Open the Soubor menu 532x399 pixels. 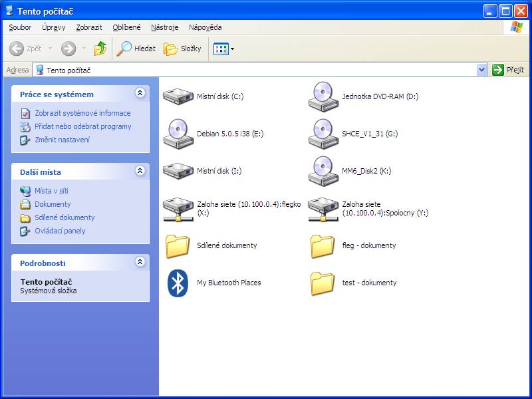click(x=20, y=27)
